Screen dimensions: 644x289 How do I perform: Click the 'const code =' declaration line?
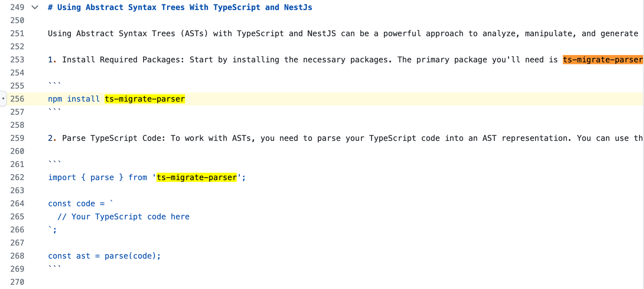[x=76, y=203]
